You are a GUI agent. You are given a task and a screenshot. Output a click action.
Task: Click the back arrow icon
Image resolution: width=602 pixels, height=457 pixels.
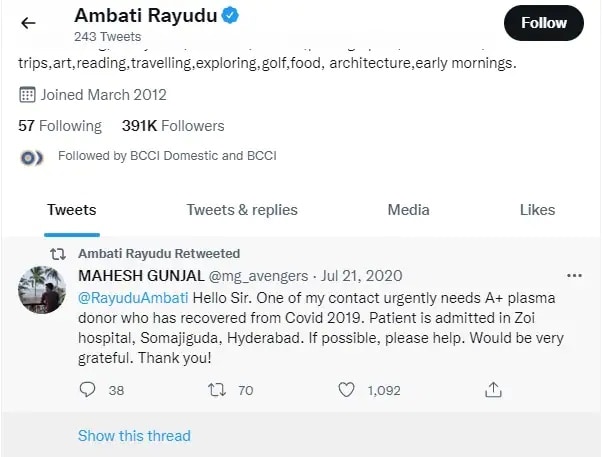point(29,22)
